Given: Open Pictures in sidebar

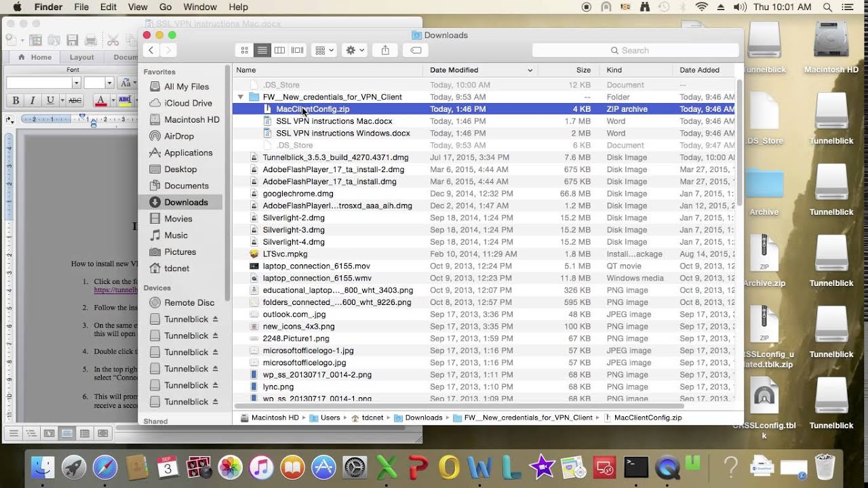Looking at the screenshot, I should 180,251.
